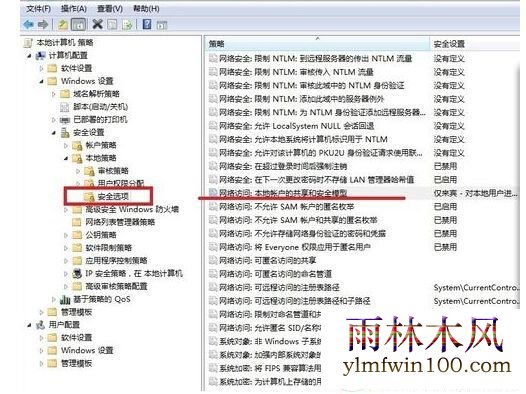The width and height of the screenshot is (526, 394).
Task: Select 安全选项 in the tree
Action: 113,196
